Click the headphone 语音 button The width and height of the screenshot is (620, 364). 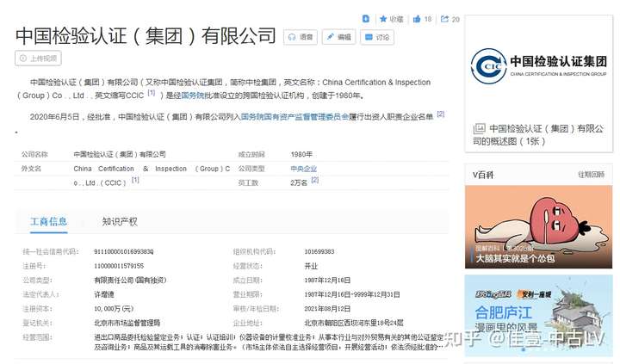(x=301, y=37)
